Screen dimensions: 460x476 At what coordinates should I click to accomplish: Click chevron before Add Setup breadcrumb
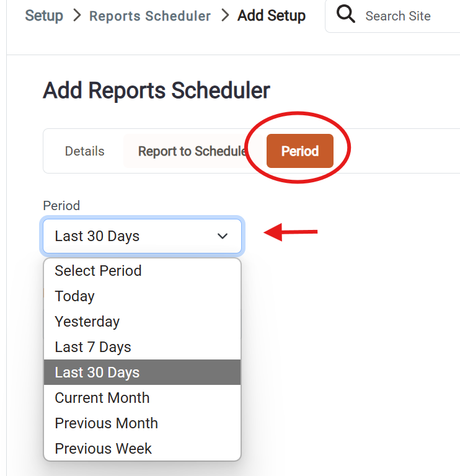[225, 15]
